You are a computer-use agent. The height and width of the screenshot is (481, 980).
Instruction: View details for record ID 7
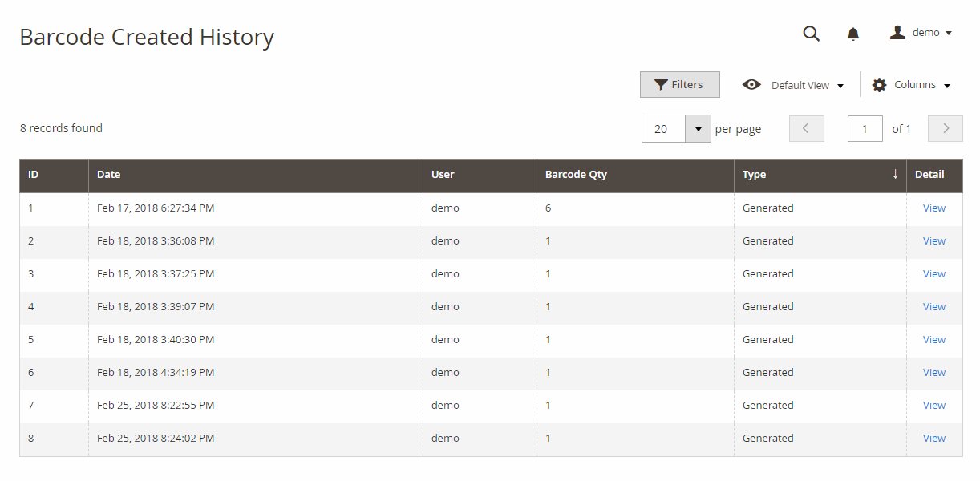click(x=934, y=406)
